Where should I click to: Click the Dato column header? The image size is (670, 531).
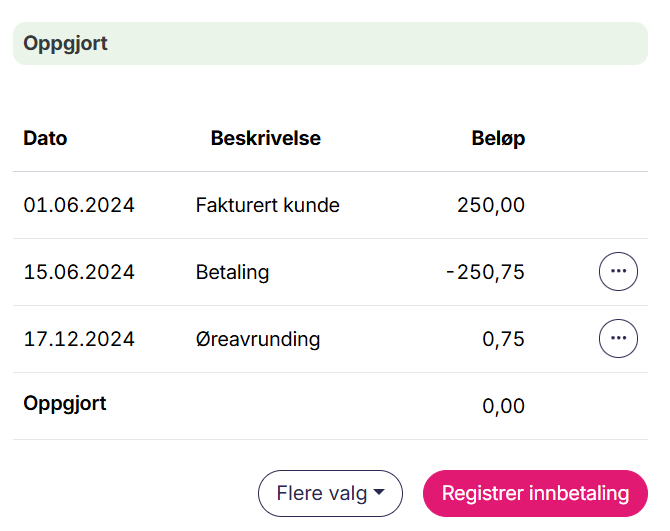tap(45, 139)
